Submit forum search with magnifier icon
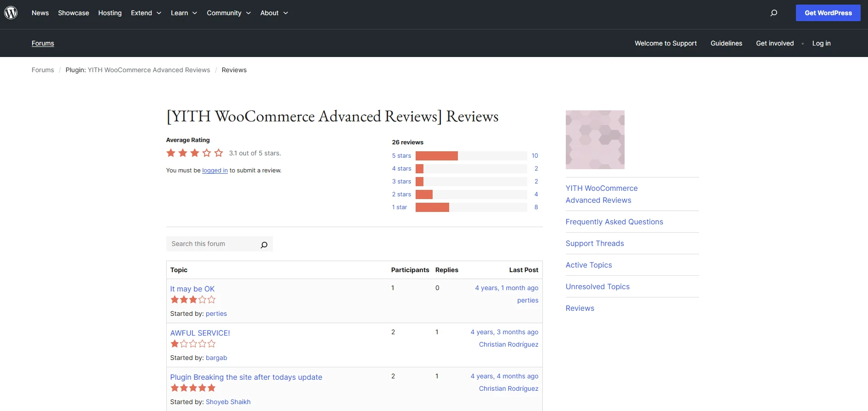 click(264, 245)
